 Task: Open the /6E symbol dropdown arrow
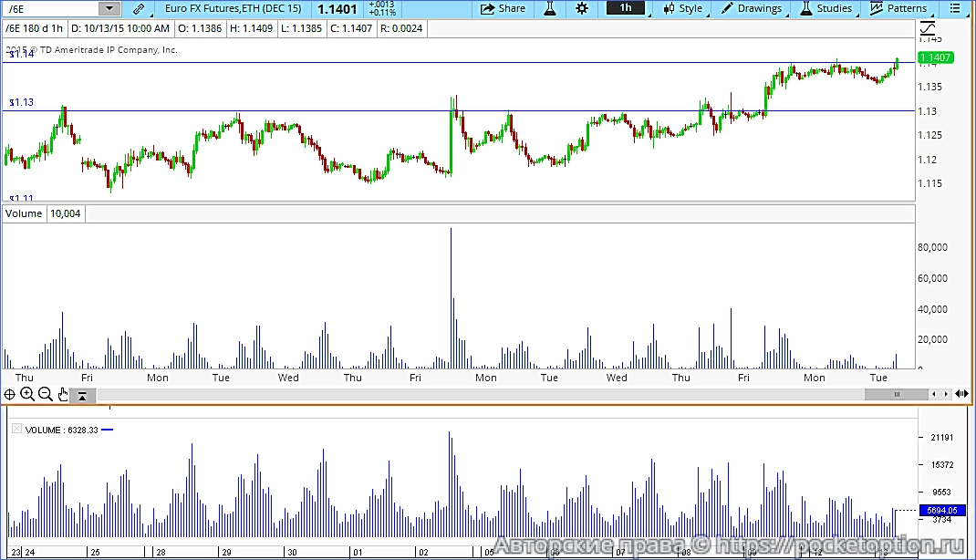109,8
